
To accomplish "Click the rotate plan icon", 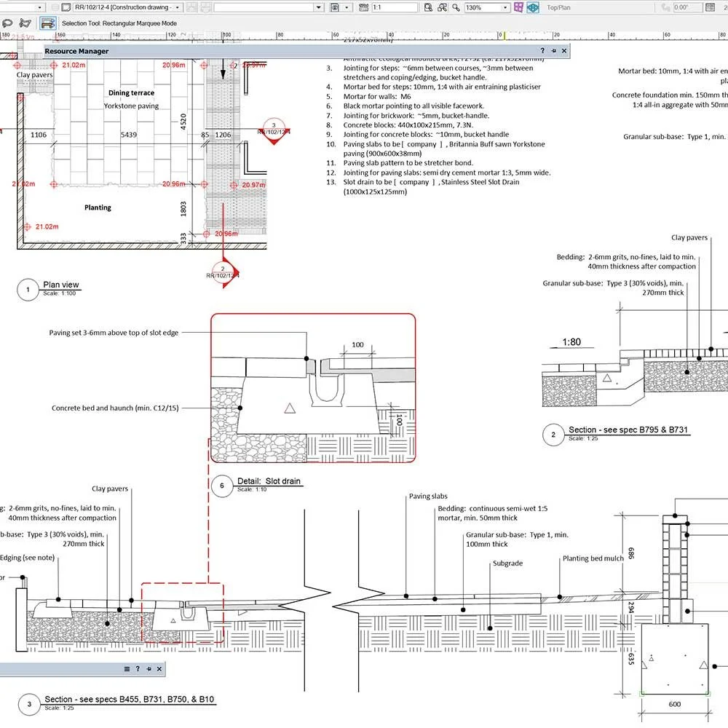I will tap(666, 7).
